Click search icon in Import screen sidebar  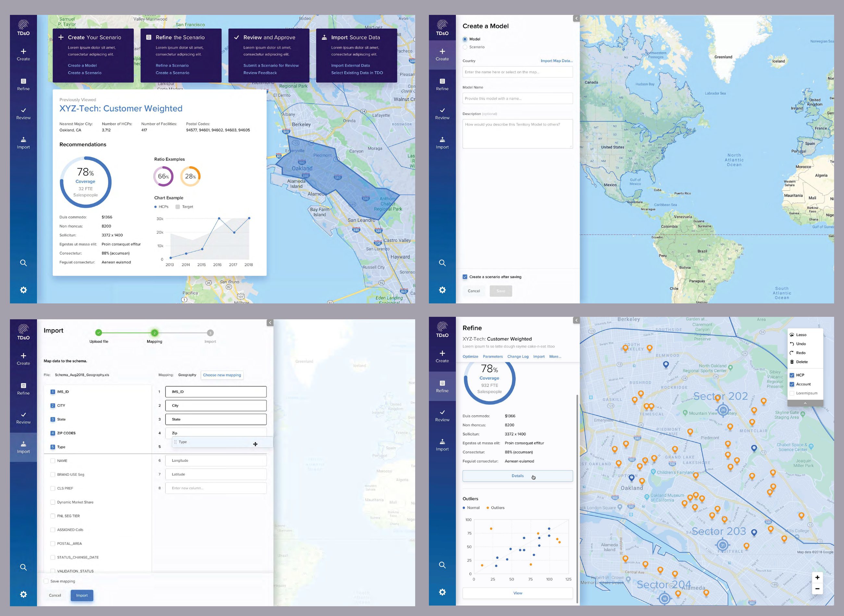point(23,567)
